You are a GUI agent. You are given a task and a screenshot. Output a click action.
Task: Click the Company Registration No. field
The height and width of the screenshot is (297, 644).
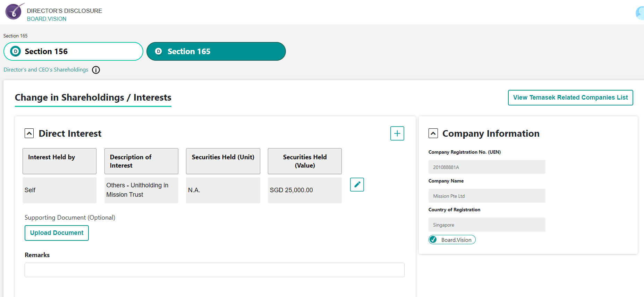point(487,167)
